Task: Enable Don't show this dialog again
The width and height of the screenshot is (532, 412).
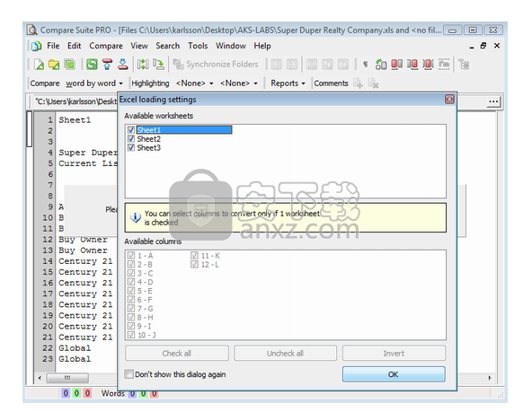Action: point(129,374)
